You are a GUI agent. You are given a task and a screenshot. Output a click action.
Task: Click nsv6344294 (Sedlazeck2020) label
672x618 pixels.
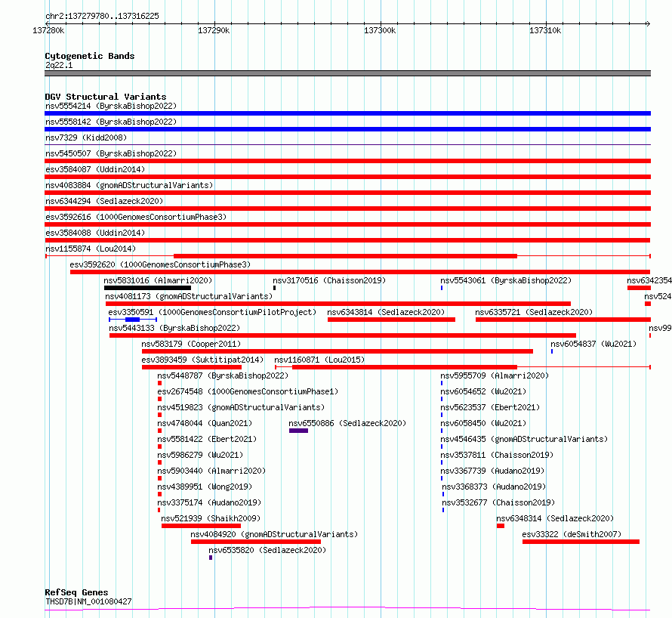click(104, 201)
